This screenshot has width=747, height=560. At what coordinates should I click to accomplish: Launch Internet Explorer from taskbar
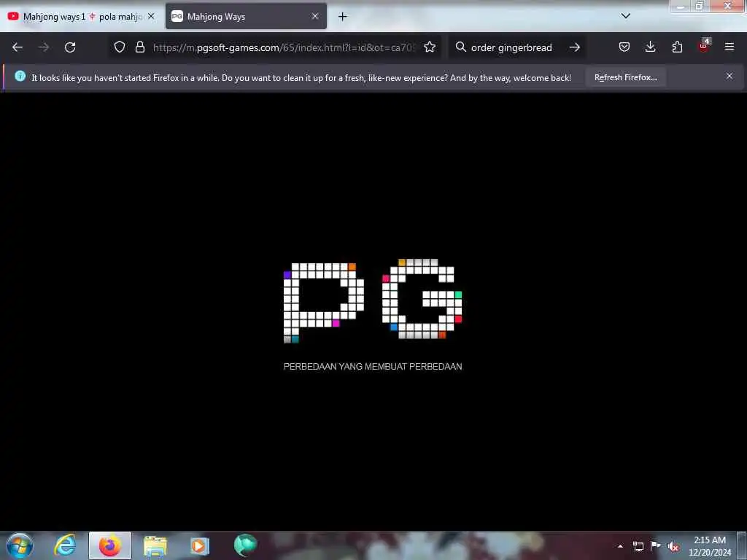coord(65,545)
